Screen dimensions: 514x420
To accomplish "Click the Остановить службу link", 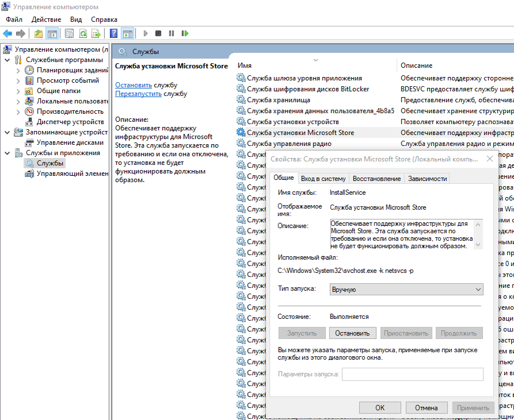I will 133,85.
